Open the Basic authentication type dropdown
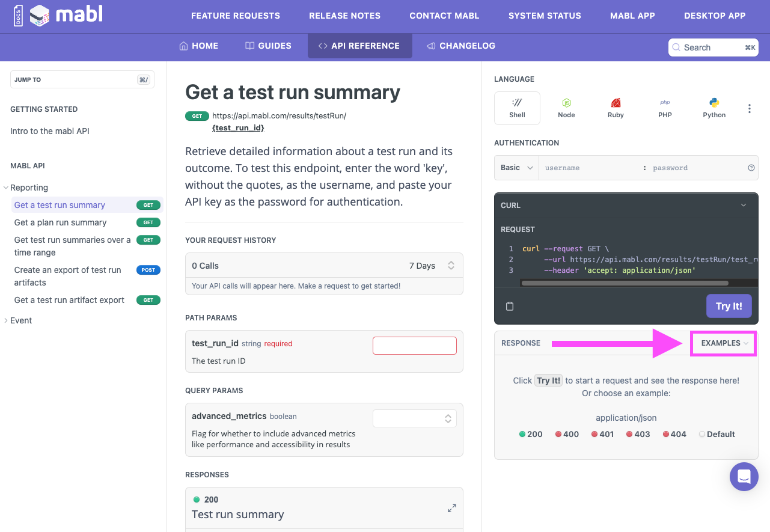Viewport: 770px width, 532px height. coord(517,168)
